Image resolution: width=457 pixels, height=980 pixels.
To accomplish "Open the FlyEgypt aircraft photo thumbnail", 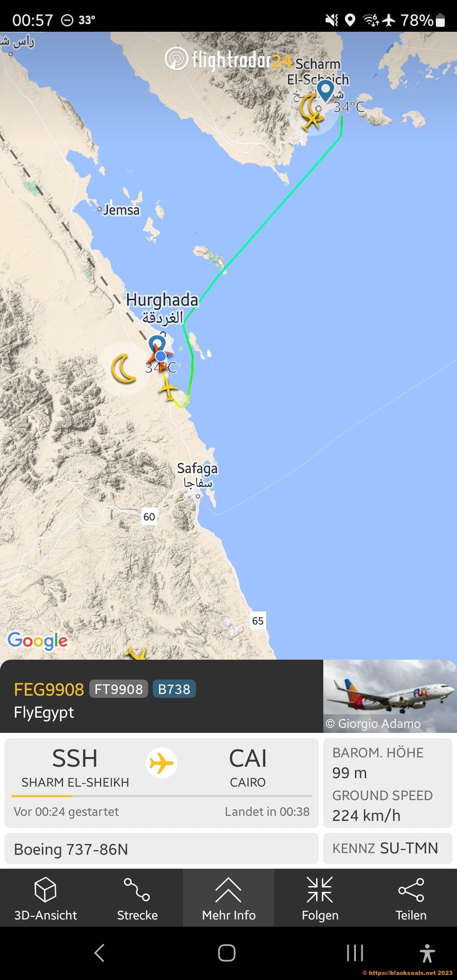I will [390, 696].
